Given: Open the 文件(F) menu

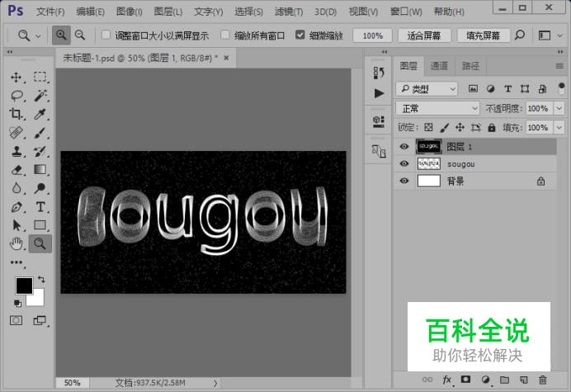Looking at the screenshot, I should click(x=50, y=12).
